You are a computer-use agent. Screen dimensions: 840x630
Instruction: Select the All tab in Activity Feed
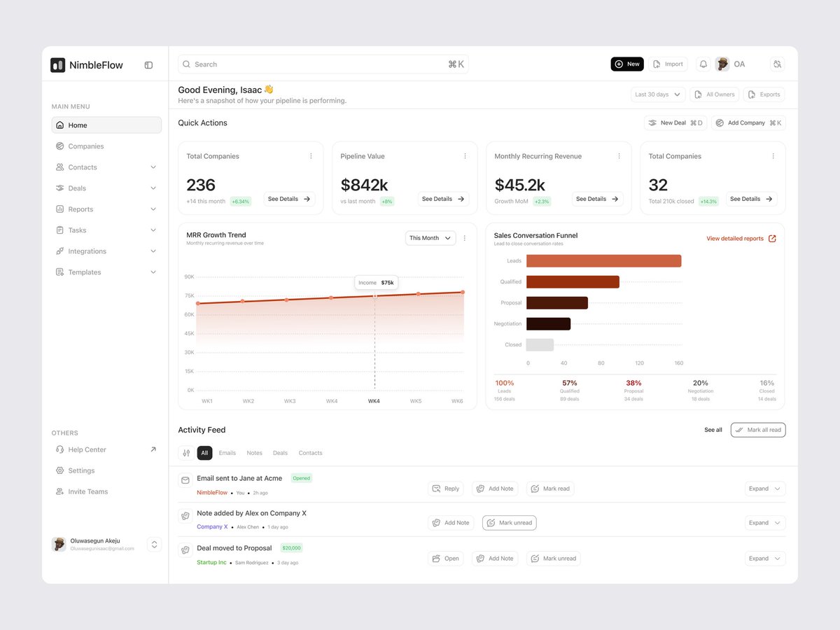tap(204, 453)
